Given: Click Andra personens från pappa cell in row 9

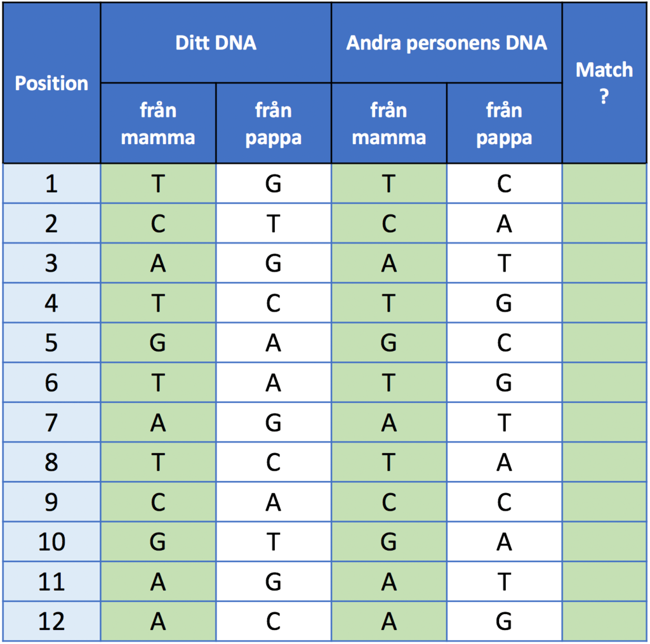Looking at the screenshot, I should (504, 502).
